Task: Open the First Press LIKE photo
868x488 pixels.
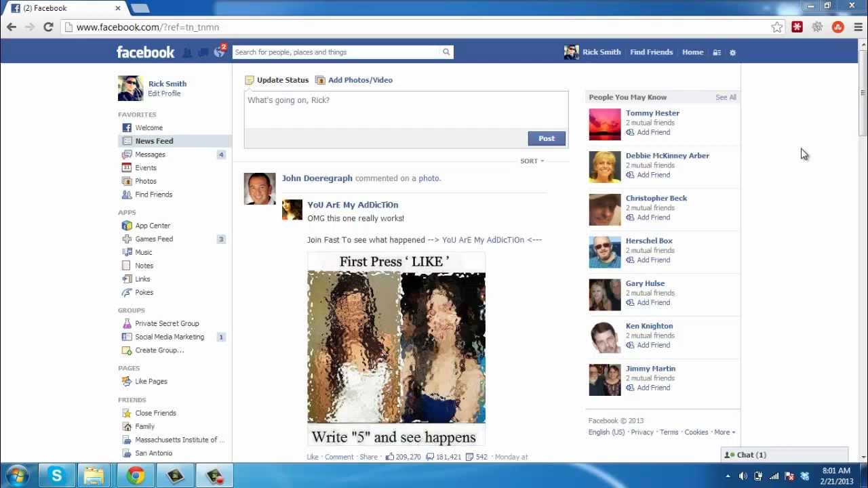Action: click(396, 349)
